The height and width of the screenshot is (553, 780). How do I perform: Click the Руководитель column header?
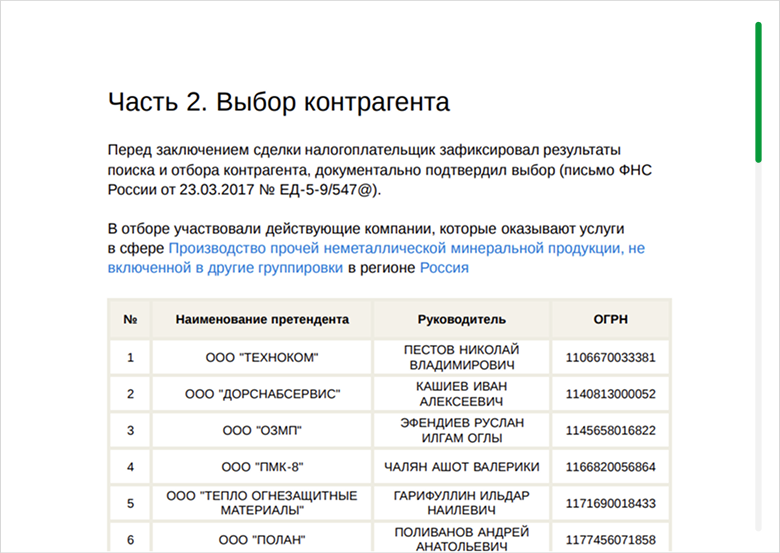point(461,320)
